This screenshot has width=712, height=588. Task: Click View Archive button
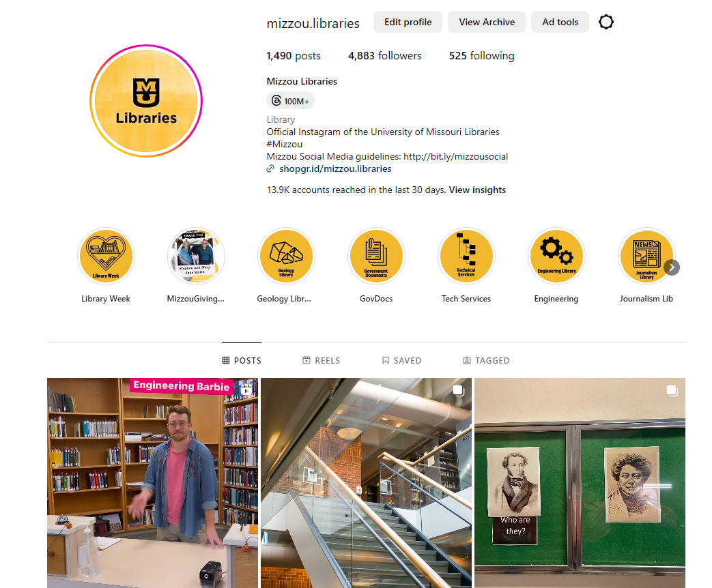[487, 22]
